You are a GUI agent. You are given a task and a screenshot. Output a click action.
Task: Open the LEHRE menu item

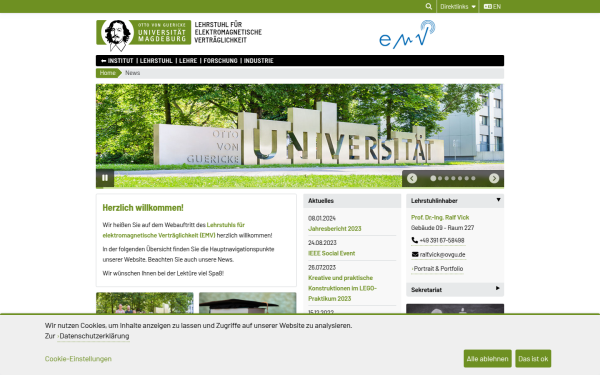tap(188, 60)
